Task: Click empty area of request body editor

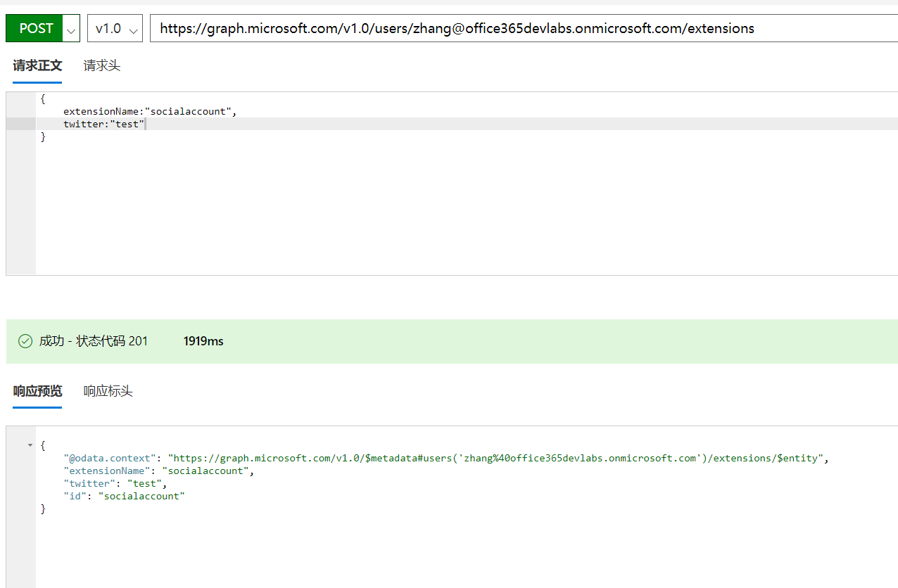Action: (422, 211)
